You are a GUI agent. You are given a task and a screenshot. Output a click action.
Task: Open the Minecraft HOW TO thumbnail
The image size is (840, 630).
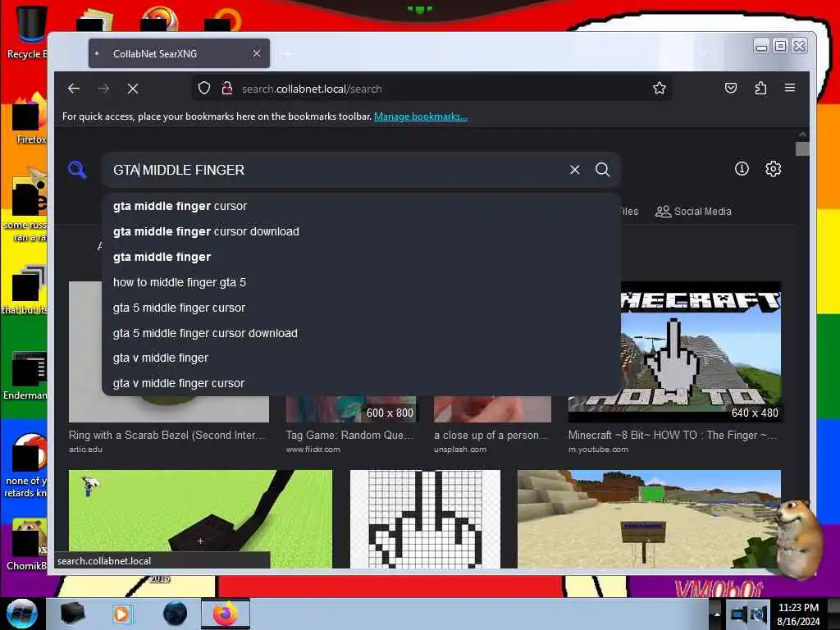click(701, 351)
